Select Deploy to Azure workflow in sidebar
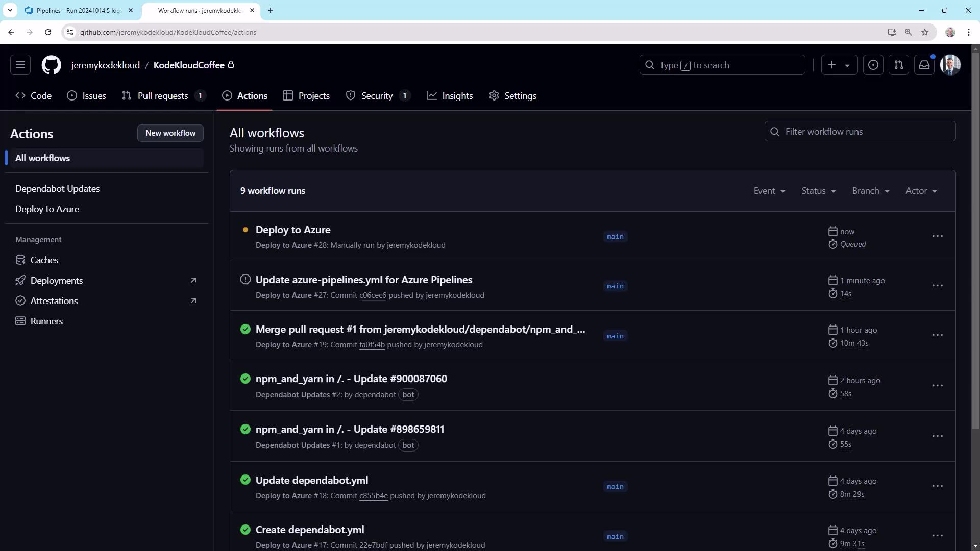This screenshot has height=551, width=980. click(x=47, y=209)
